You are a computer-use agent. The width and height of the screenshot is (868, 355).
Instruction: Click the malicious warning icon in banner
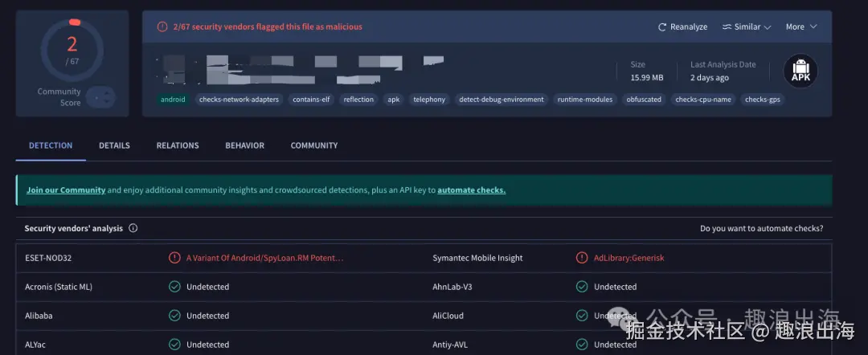[162, 27]
